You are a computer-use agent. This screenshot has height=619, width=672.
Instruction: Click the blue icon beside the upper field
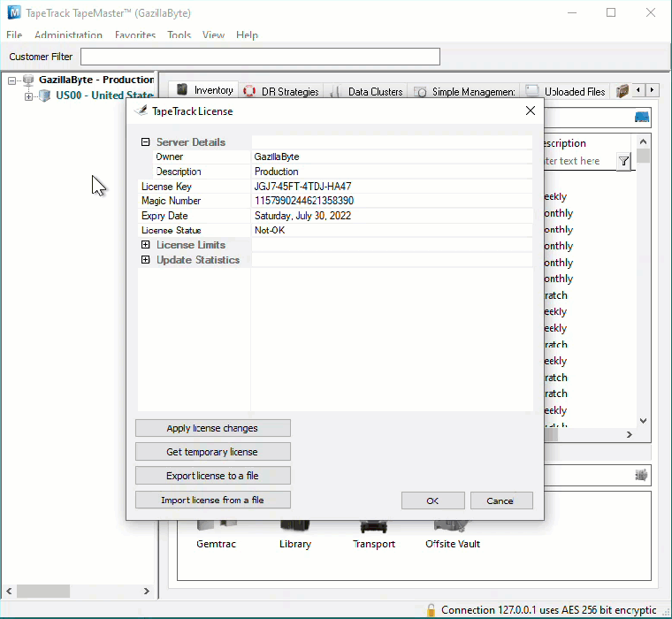point(642,117)
